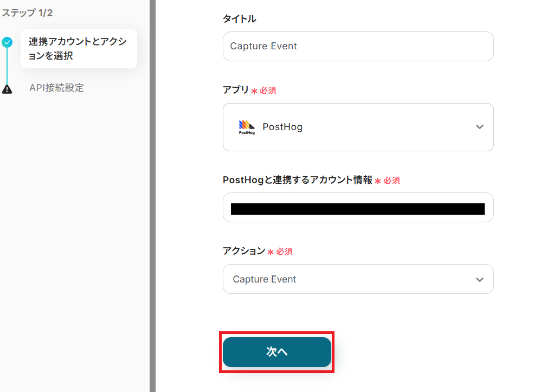This screenshot has width=534, height=392.
Task: Click the red asterisk beside アクション label
Action: 270,252
